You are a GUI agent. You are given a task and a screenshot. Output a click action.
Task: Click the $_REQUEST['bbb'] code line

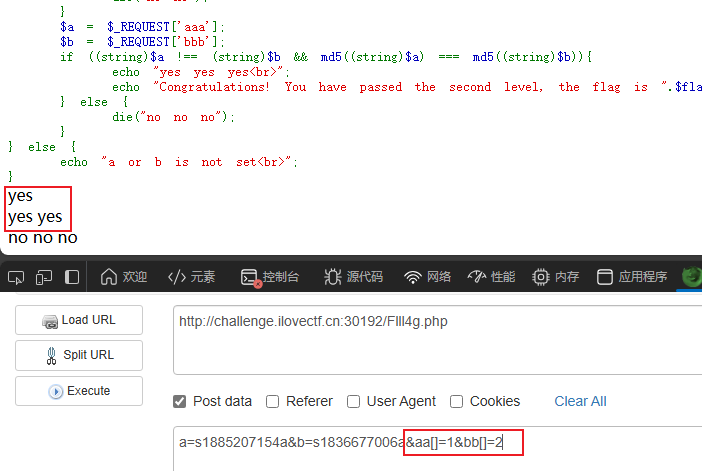142,42
